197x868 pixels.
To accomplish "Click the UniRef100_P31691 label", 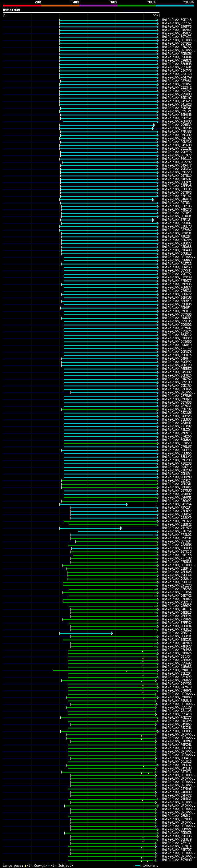I will point(177,67).
